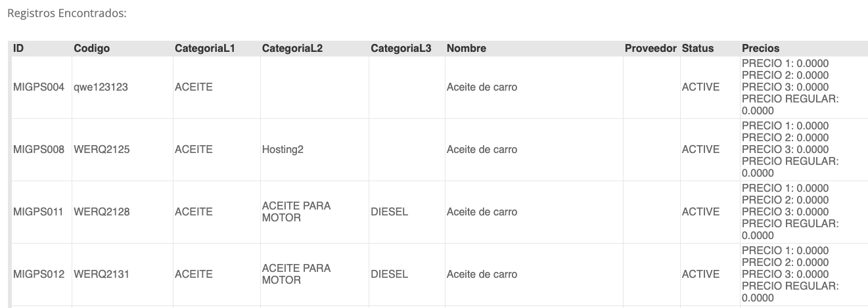The image size is (868, 308).
Task: Click the Codigo column header
Action: pos(92,49)
